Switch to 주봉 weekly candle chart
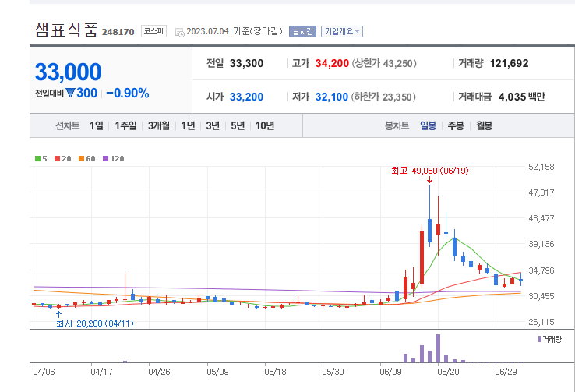This screenshot has width=575, height=392. coord(456,125)
